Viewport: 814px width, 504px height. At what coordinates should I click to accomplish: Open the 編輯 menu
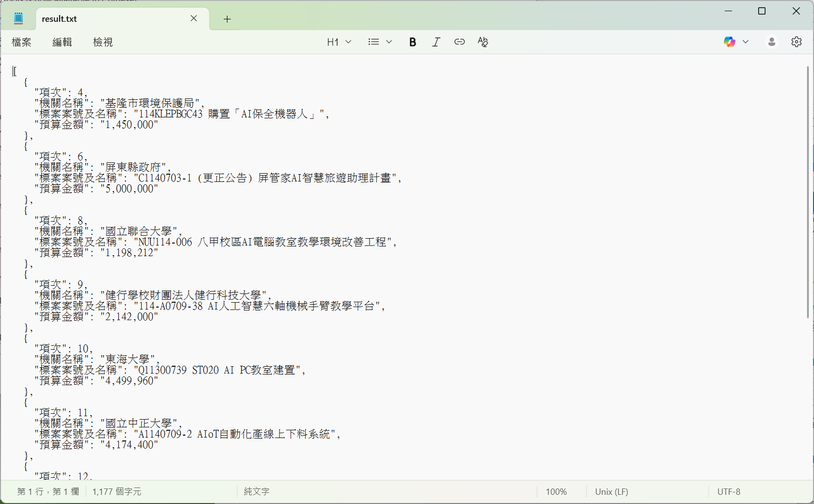(62, 42)
